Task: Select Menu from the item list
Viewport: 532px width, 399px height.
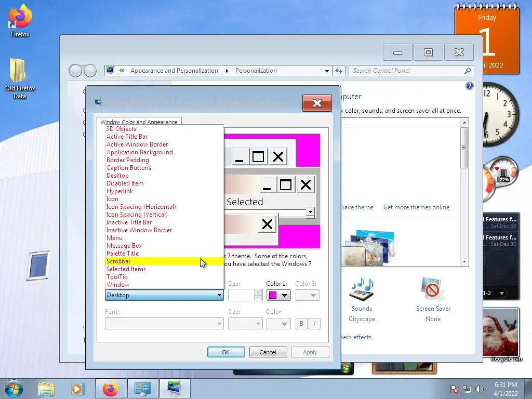Action: click(165, 238)
